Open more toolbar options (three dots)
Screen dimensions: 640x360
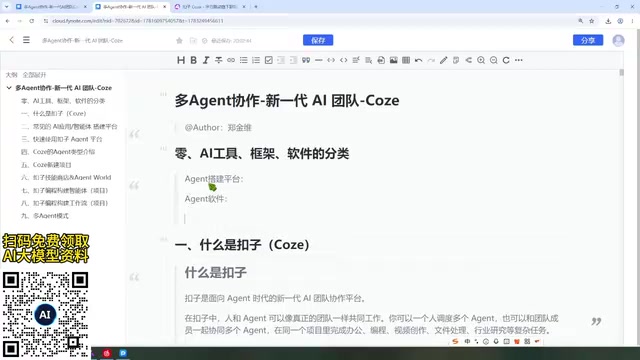click(x=519, y=60)
